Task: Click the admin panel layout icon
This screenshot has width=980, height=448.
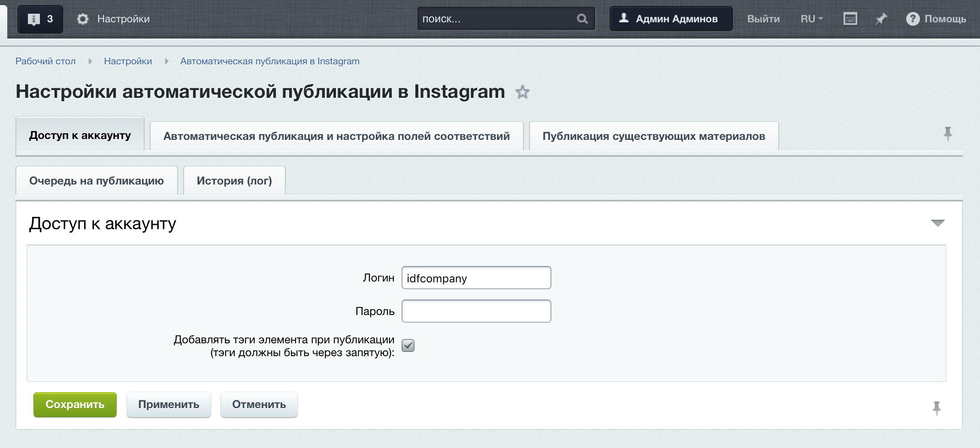Action: tap(850, 19)
